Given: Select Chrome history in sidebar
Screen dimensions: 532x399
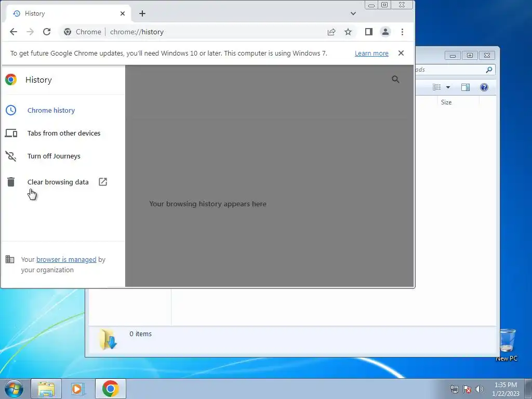Looking at the screenshot, I should [x=51, y=110].
